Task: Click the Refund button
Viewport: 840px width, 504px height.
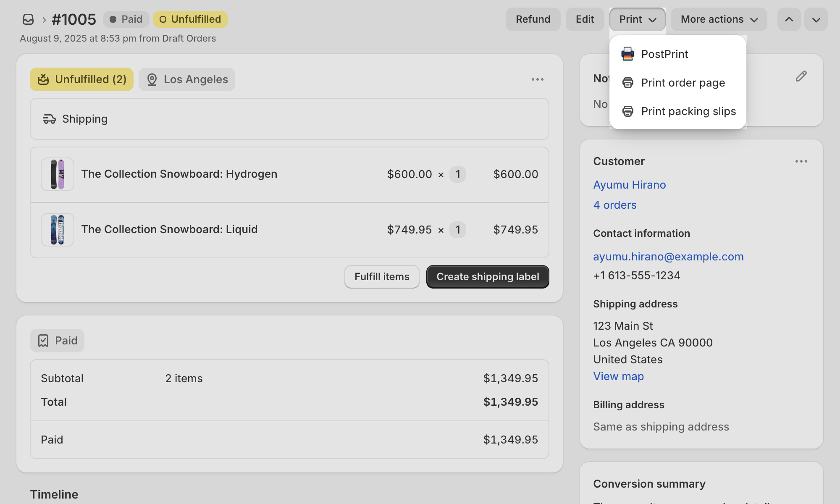Action: pos(533,19)
